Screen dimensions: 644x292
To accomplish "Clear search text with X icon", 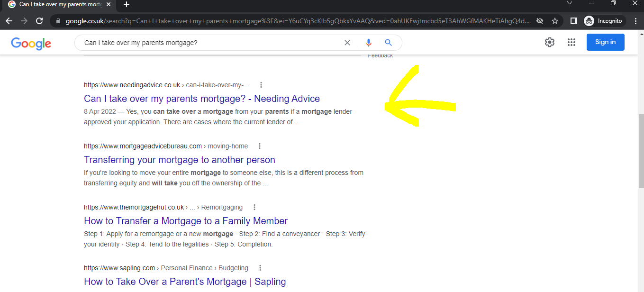I will pyautogui.click(x=347, y=43).
